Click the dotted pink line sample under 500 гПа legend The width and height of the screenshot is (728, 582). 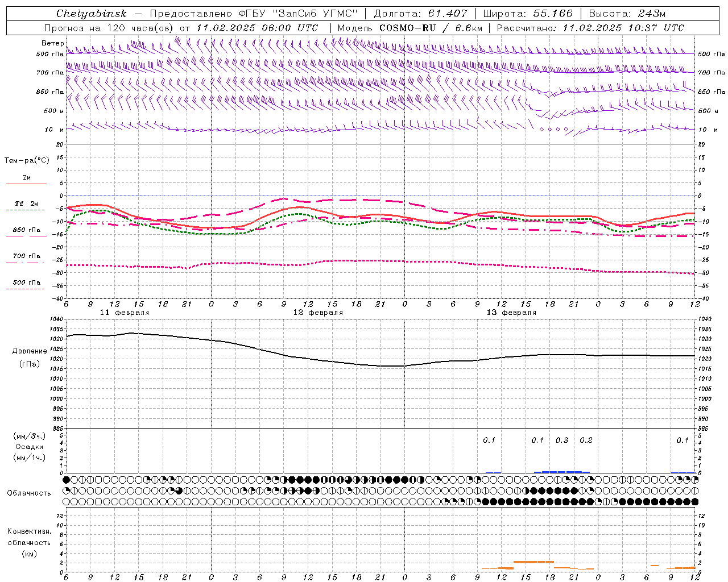26,289
